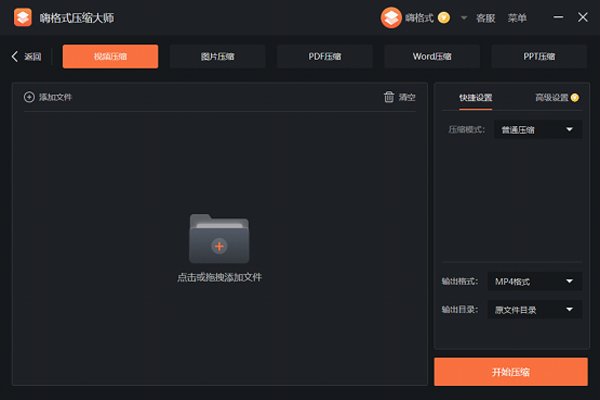600x400 pixels.
Task: Open the 压缩模式 dropdown
Action: 538,129
